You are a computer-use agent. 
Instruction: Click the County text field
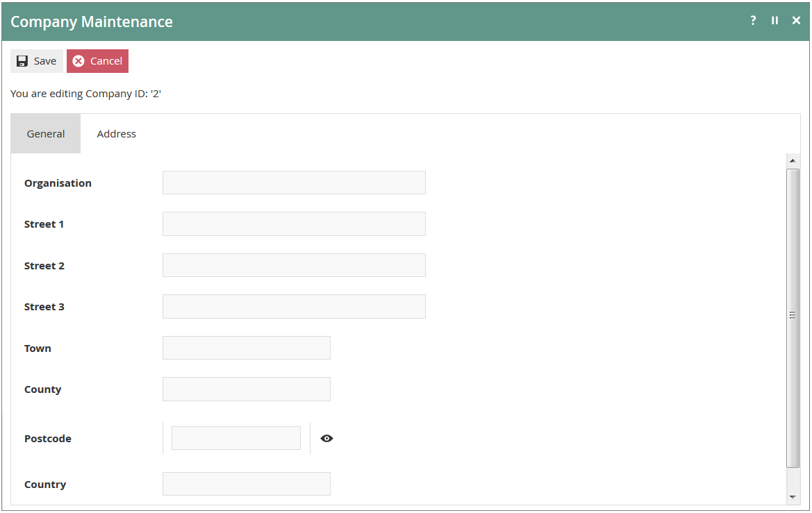(x=247, y=389)
